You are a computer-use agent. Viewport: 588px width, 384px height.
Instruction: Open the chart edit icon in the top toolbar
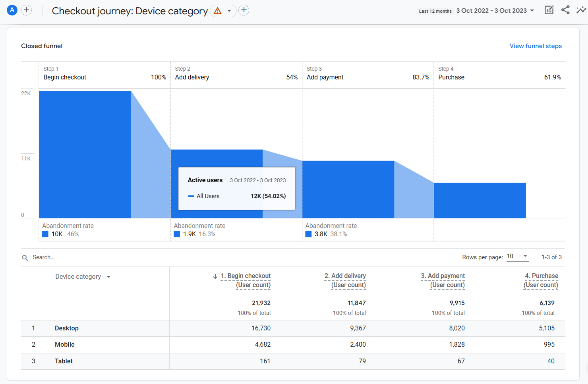pyautogui.click(x=549, y=10)
